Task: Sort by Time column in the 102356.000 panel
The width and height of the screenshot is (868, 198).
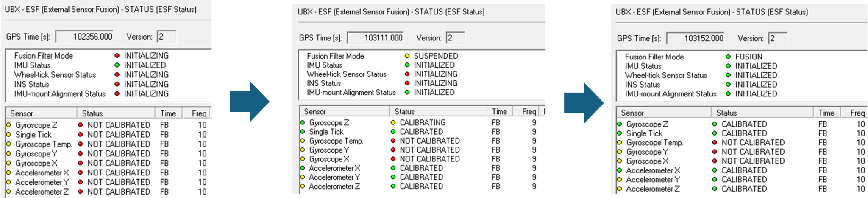Action: (169, 113)
